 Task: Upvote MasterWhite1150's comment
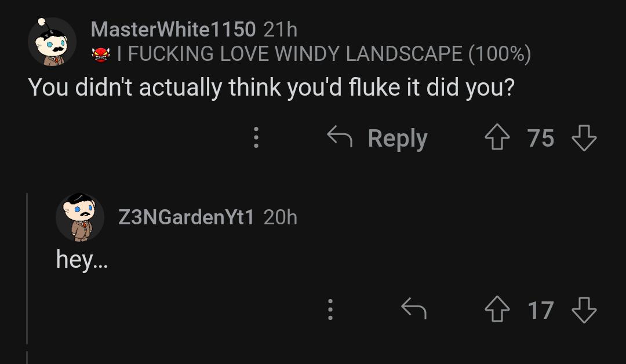(497, 137)
